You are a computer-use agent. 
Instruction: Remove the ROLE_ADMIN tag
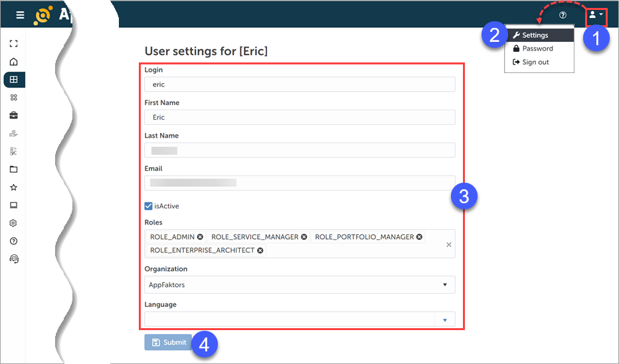(x=200, y=237)
